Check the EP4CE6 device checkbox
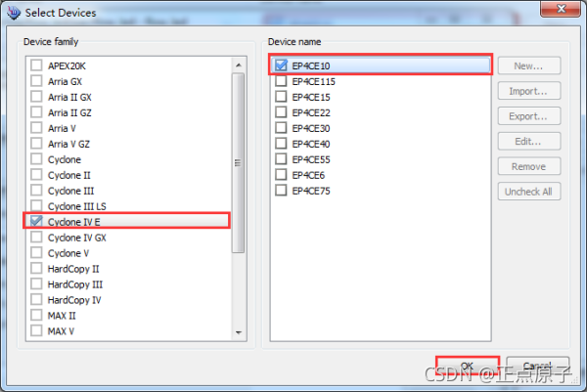The width and height of the screenshot is (587, 392). 281,175
